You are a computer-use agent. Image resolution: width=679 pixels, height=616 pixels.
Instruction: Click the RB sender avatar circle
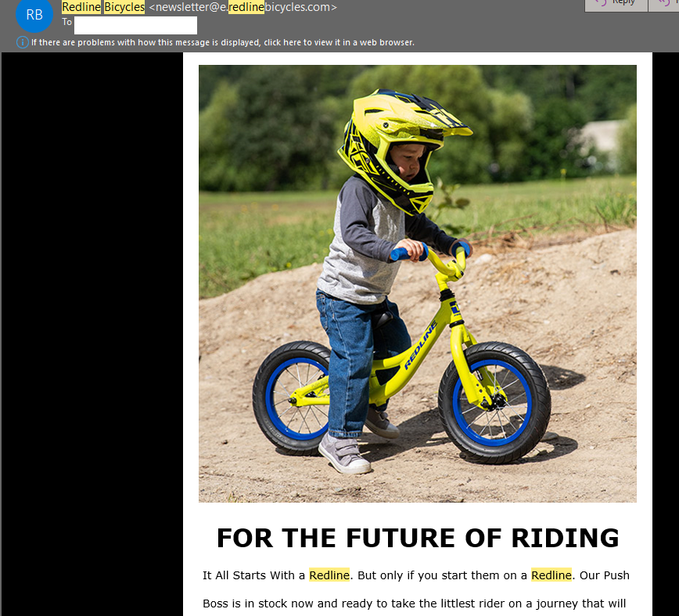click(x=34, y=14)
